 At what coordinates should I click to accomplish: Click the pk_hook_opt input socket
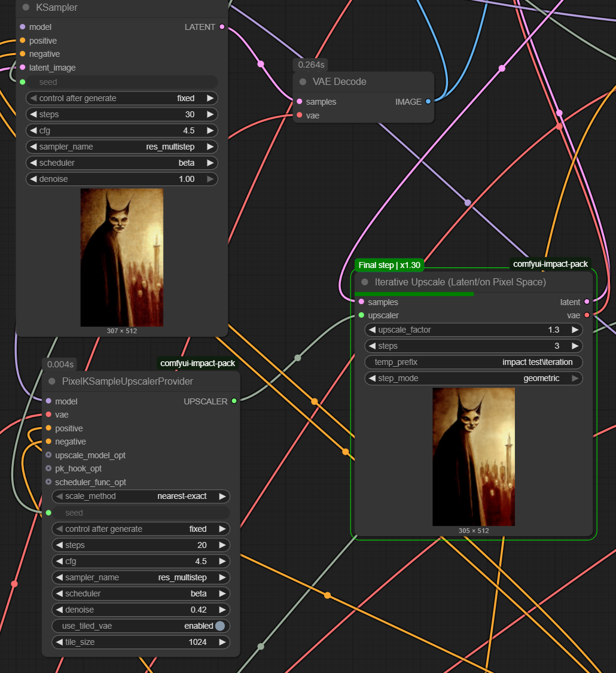click(48, 468)
